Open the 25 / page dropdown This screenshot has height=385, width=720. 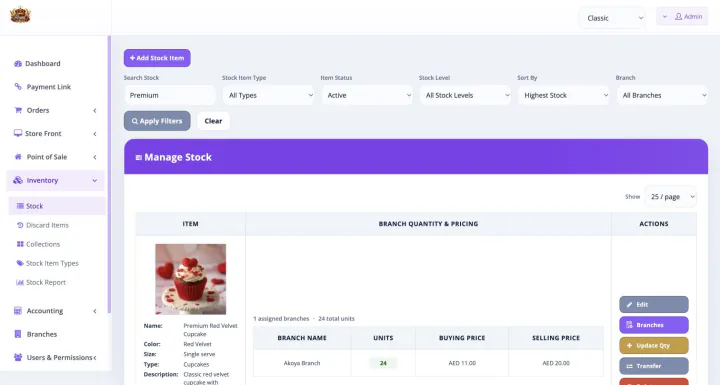670,197
